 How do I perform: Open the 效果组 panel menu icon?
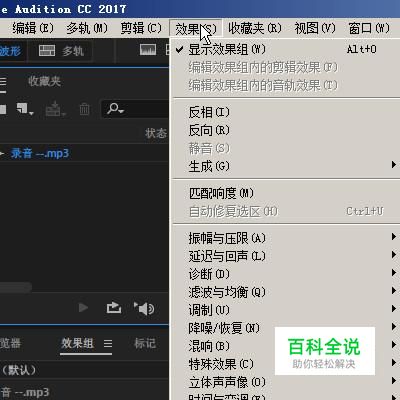[108, 343]
